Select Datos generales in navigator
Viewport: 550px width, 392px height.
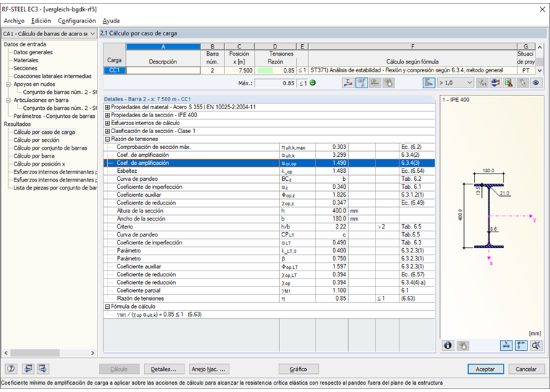(33, 52)
